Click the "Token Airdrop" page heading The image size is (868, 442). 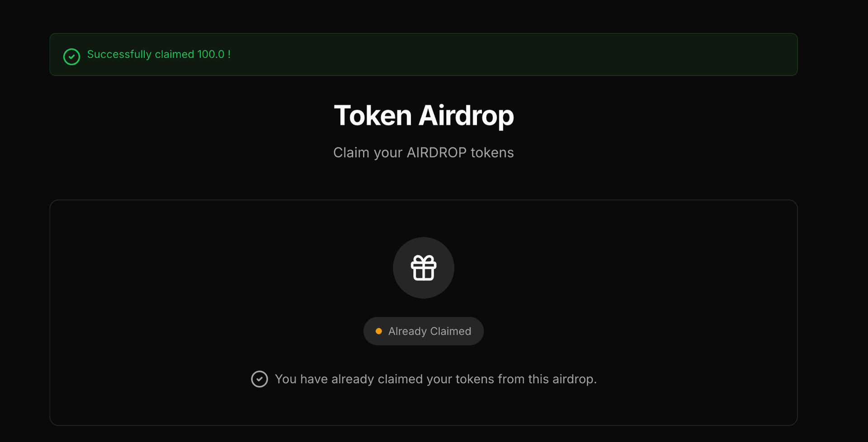click(x=424, y=115)
